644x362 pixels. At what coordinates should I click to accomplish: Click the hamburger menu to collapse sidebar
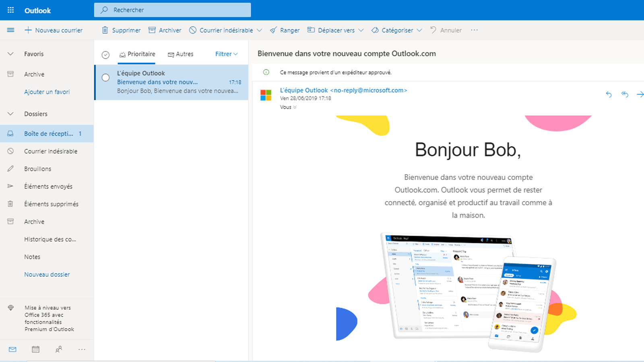[11, 30]
